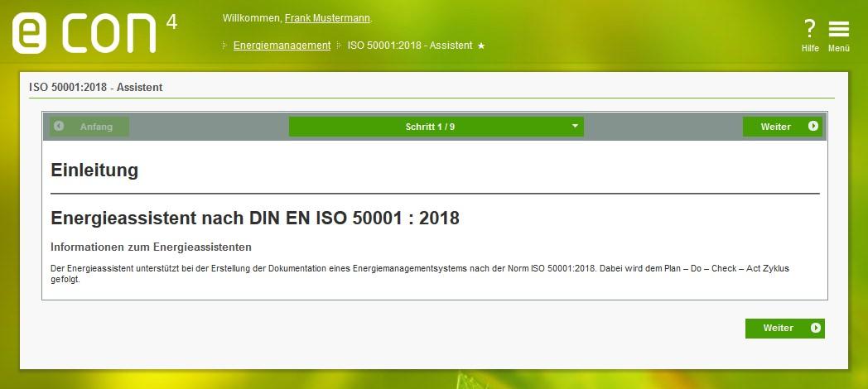Viewport: 868px width, 389px height.
Task: Click the Informationen zum Energieassistenten subheading
Action: click(x=151, y=247)
